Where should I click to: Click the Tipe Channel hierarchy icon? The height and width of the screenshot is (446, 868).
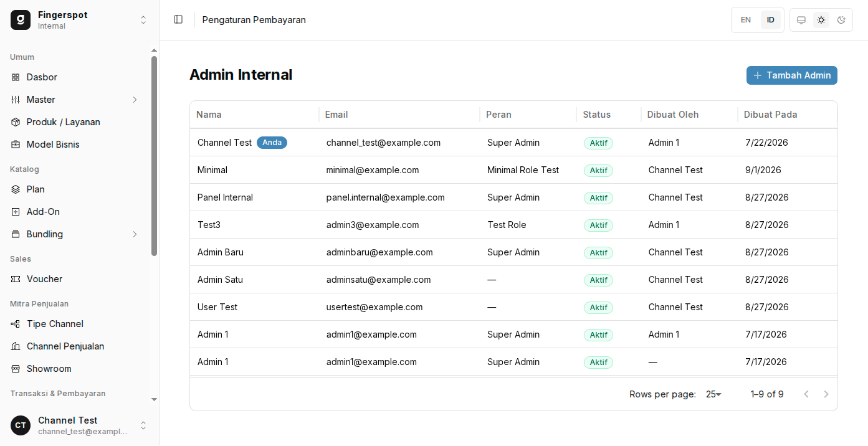click(16, 324)
